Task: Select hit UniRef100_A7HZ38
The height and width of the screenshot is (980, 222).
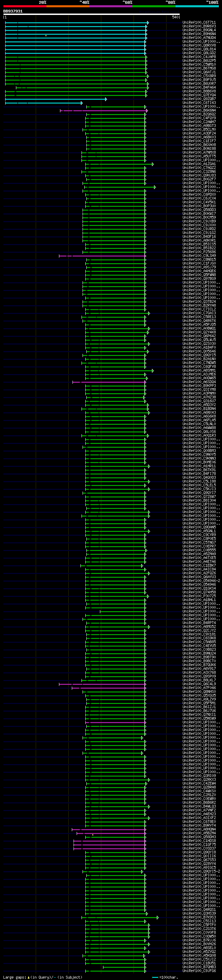Action: [199, 397]
